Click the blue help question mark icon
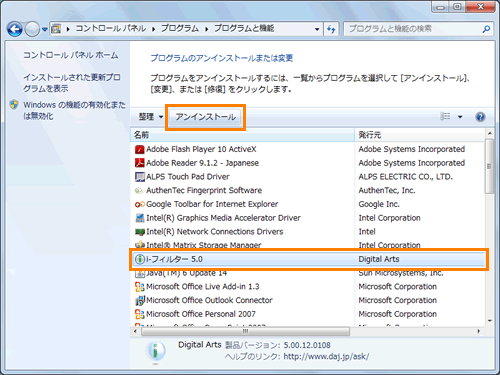This screenshot has height=375, width=500. pos(480,117)
